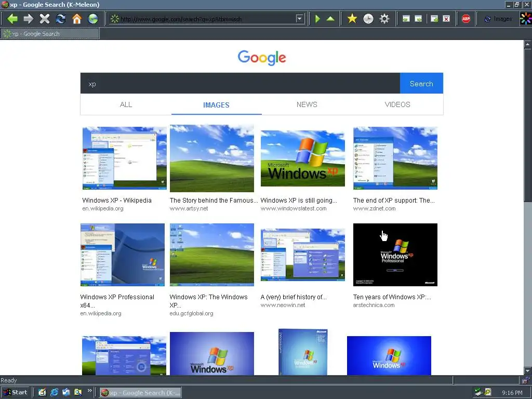Image resolution: width=532 pixels, height=399 pixels.
Task: Click the K-Meleon throbber icon
Action: tap(526, 19)
